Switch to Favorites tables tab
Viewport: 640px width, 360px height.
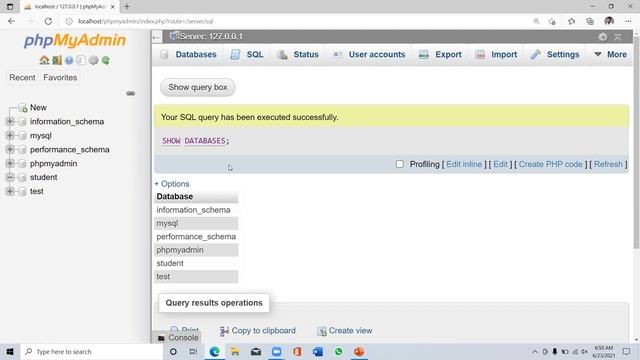60,78
